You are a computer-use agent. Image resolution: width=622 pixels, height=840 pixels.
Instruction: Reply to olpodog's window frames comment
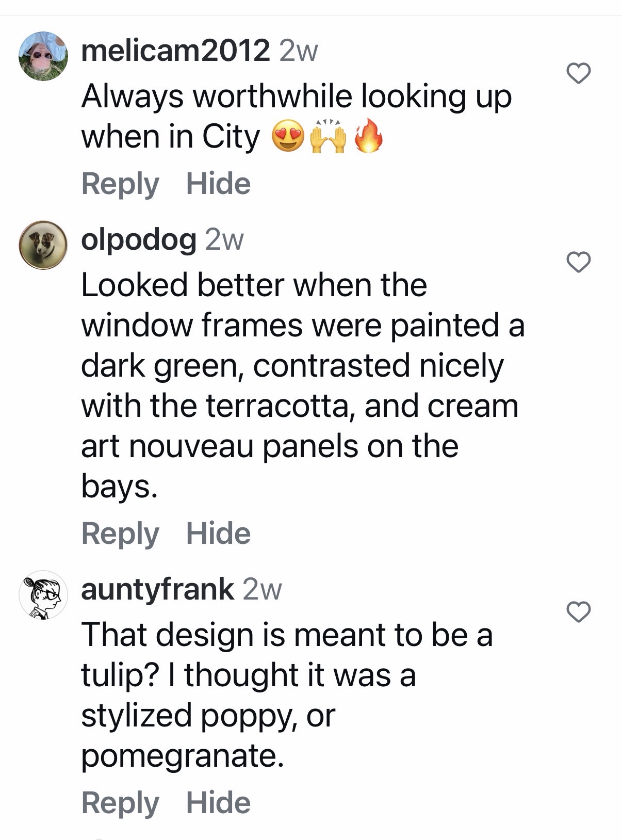coord(120,533)
